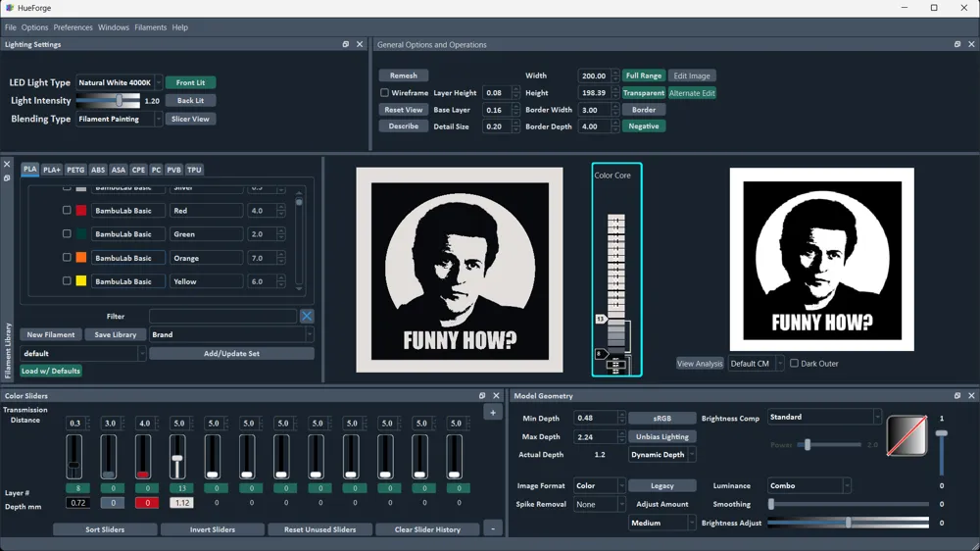Close the Filament Library side panel
Viewport: 980px width, 551px height.
7,165
